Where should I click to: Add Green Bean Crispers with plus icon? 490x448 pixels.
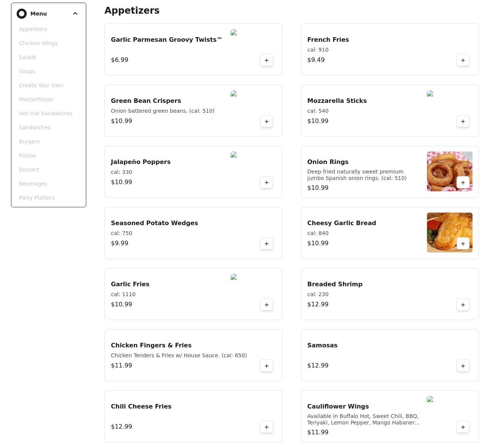267,121
